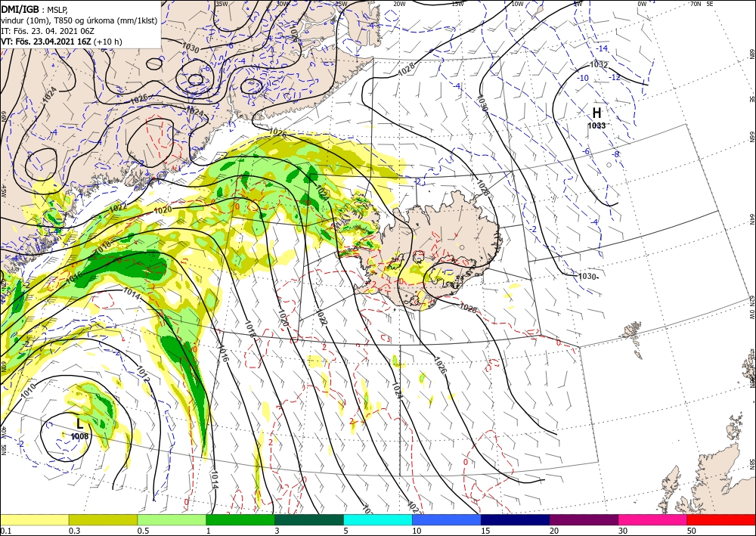
Task: Click the -12 temperature label
Action: click(615, 77)
